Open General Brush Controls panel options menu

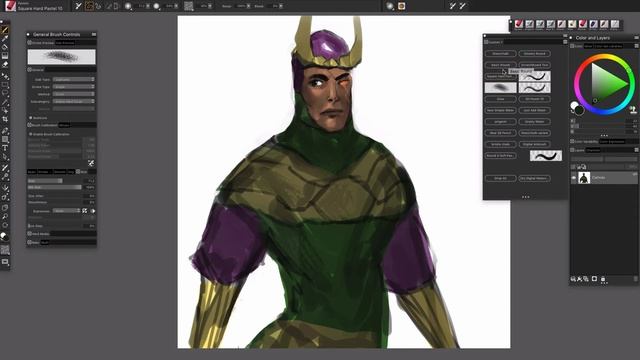(94, 34)
